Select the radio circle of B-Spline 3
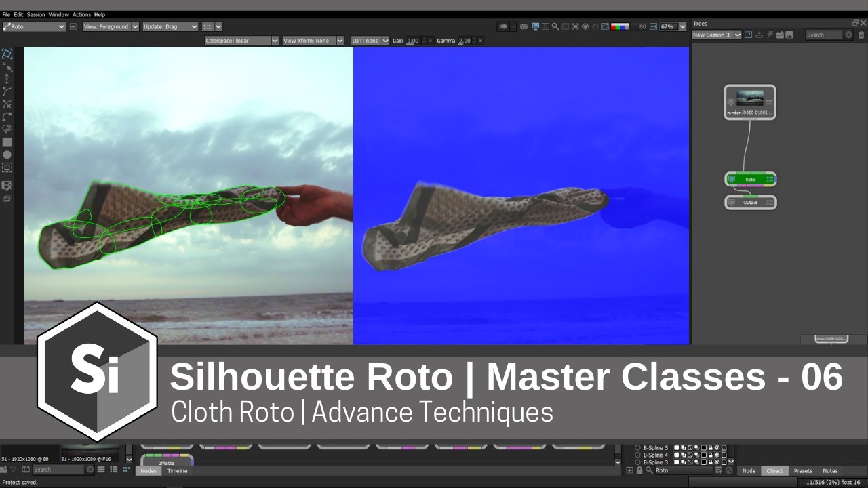Image resolution: width=868 pixels, height=488 pixels. pos(637,462)
